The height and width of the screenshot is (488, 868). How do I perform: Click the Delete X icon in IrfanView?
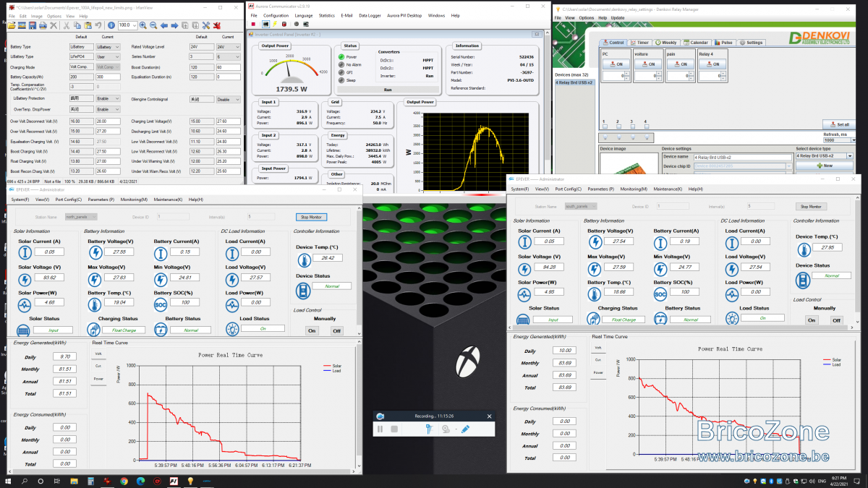pos(54,25)
